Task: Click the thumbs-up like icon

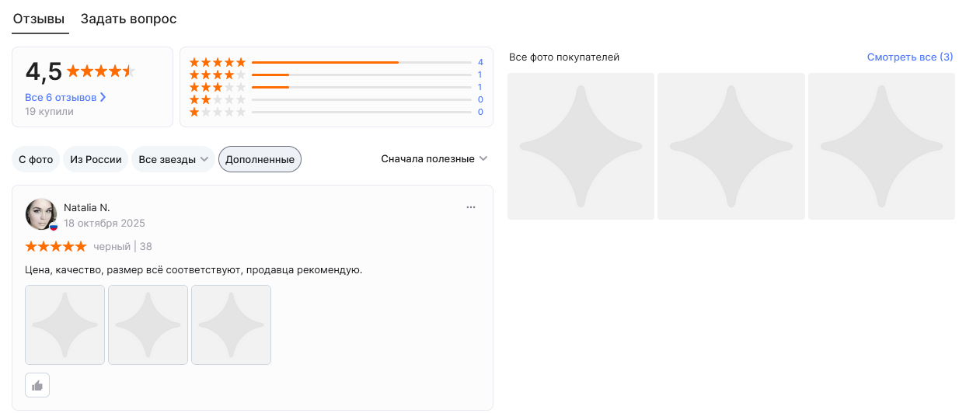Action: 37,385
